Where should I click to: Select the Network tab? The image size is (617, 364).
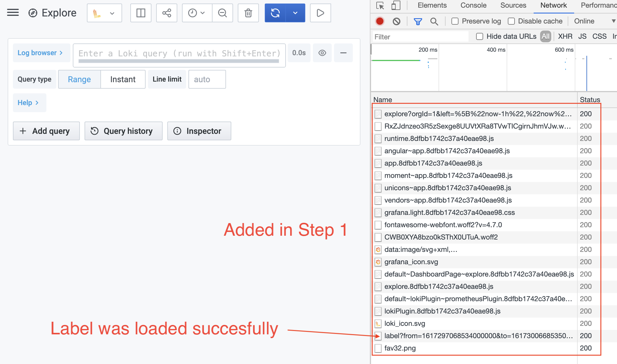[554, 5]
